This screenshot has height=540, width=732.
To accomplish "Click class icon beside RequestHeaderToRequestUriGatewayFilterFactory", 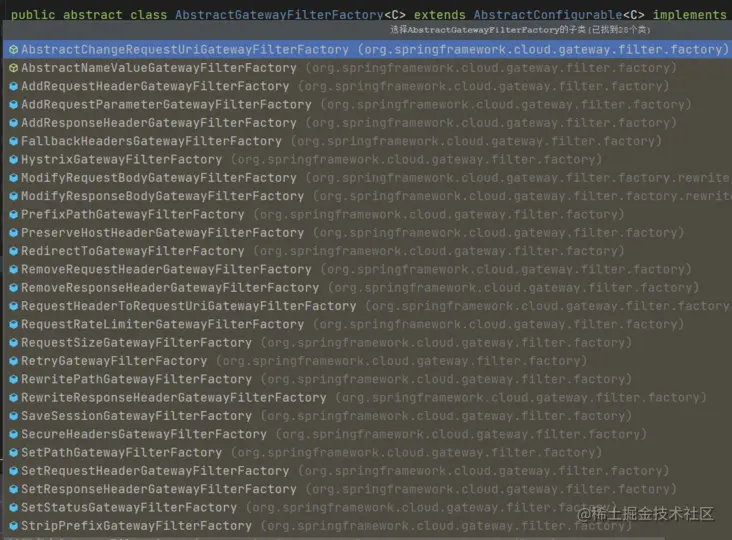I will [14, 306].
